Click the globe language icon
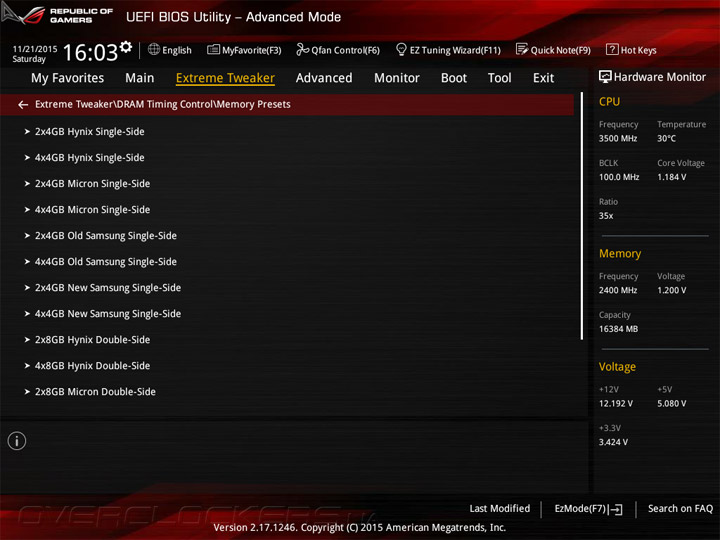This screenshot has width=720, height=540. pos(154,50)
